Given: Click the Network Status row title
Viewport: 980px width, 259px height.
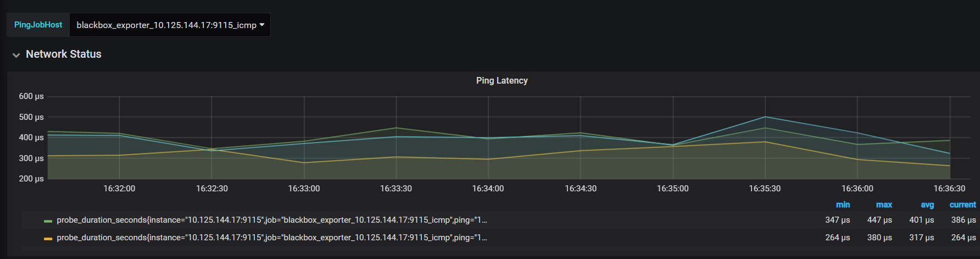Looking at the screenshot, I should (x=64, y=54).
